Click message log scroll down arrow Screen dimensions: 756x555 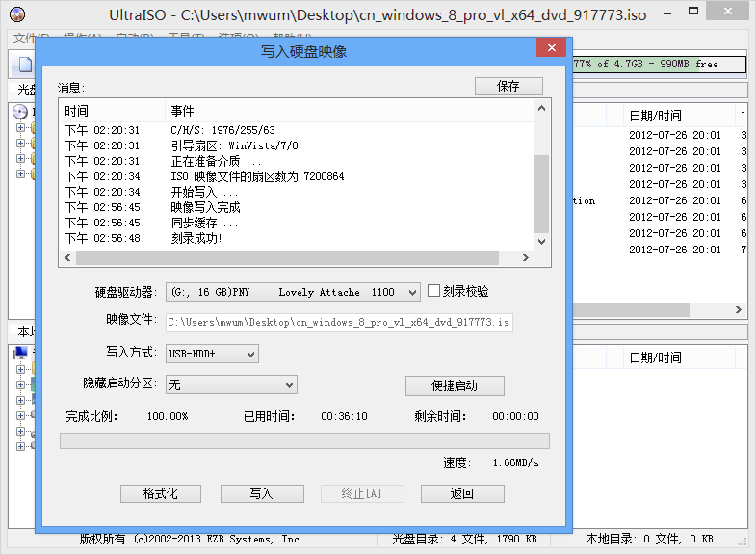(541, 242)
